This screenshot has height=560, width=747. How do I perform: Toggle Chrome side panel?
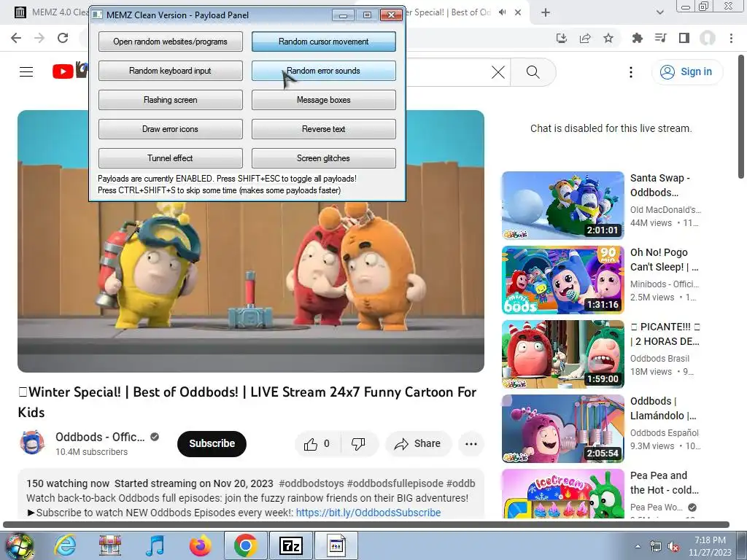click(684, 38)
